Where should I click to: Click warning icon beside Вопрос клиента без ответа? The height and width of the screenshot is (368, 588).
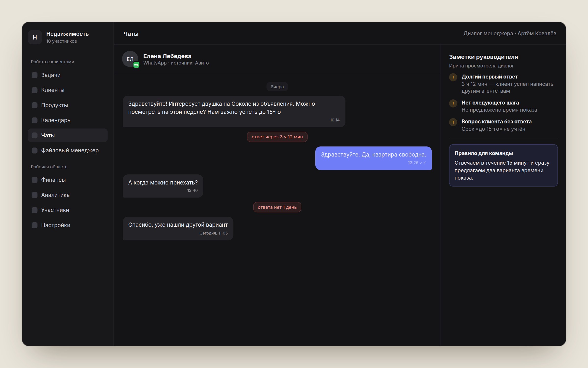[x=453, y=122]
